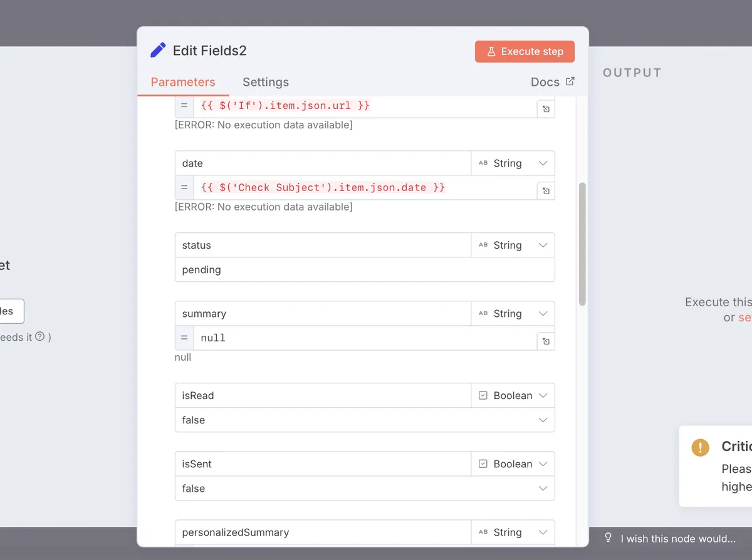The height and width of the screenshot is (560, 752).
Task: Click the status value field containing pending
Action: coord(364,270)
